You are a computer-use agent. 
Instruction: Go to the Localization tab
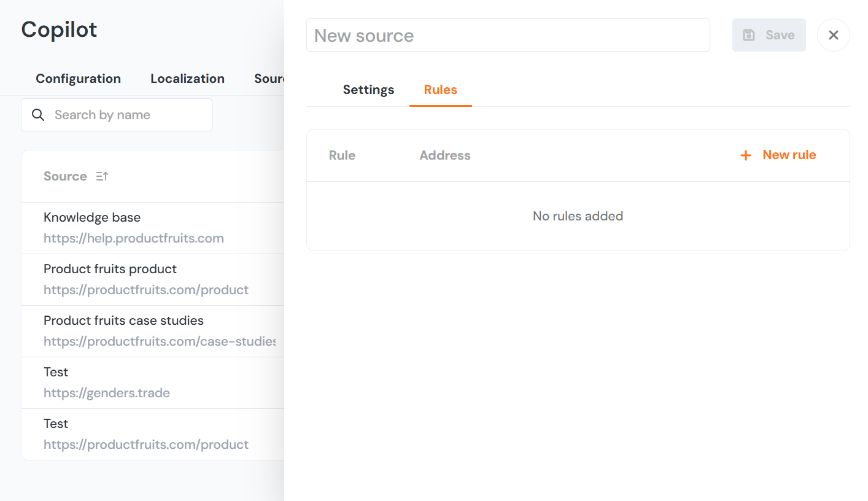187,79
